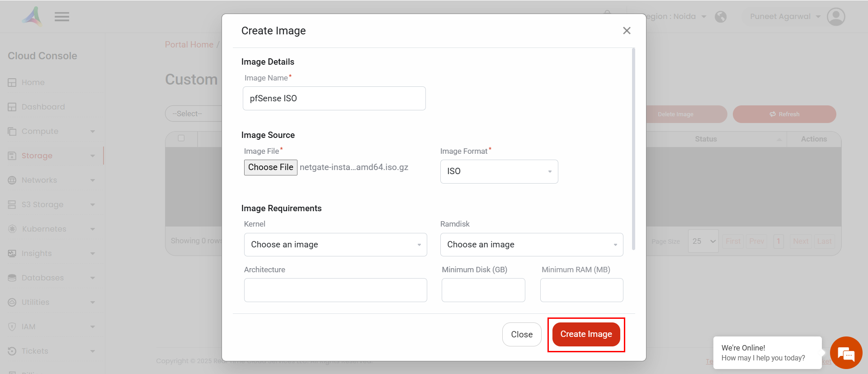The height and width of the screenshot is (374, 868).
Task: Click the Architecture input field
Action: pyautogui.click(x=335, y=290)
